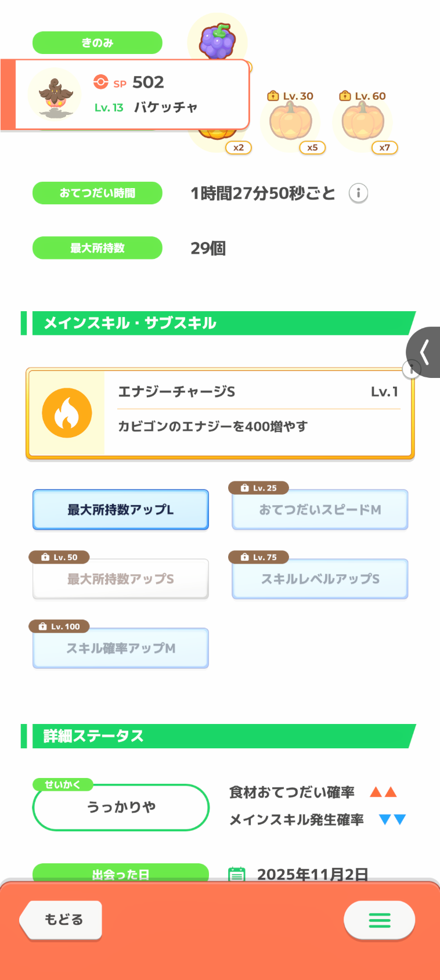Tap the grape berry icon
This screenshot has height=980, width=440.
(x=218, y=41)
